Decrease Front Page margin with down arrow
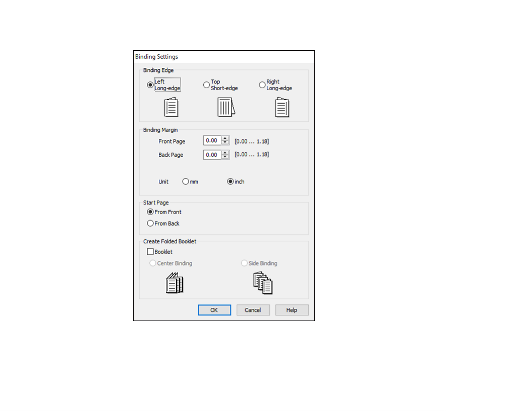Viewport: 532px width, 411px height. pyautogui.click(x=225, y=143)
